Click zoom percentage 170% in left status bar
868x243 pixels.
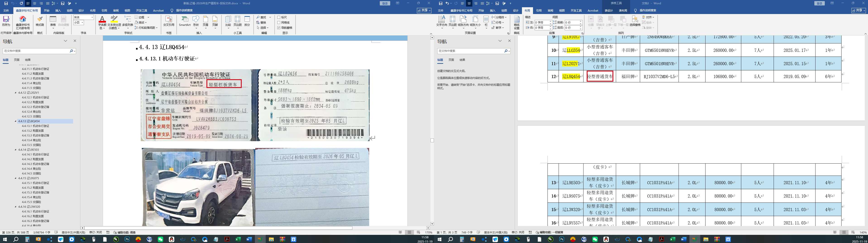point(429,232)
